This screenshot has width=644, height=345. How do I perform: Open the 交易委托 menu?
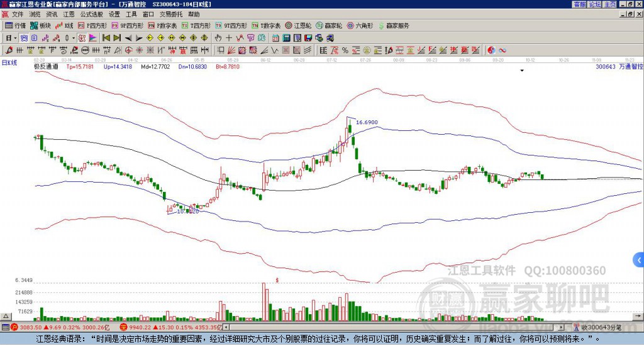click(x=170, y=14)
